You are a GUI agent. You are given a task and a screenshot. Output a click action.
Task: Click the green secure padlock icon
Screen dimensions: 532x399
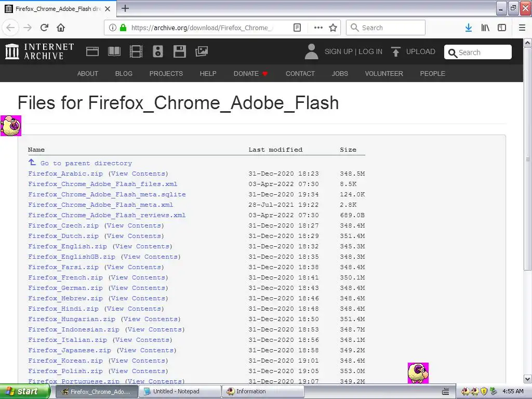pos(123,28)
